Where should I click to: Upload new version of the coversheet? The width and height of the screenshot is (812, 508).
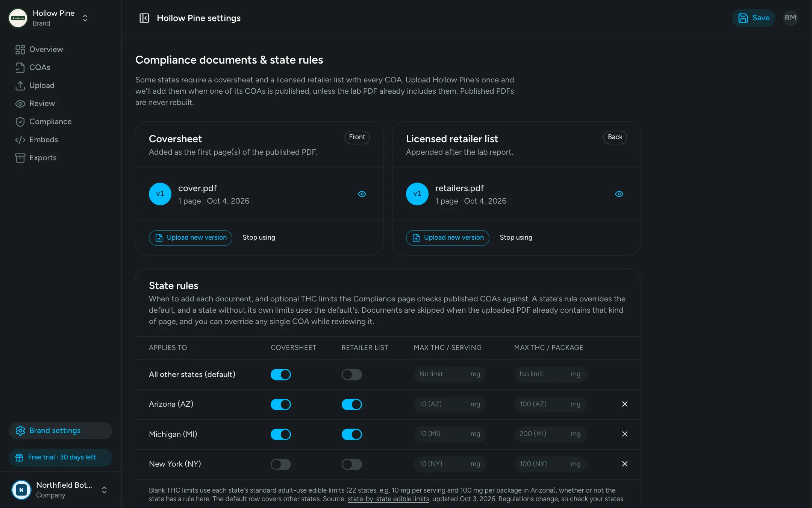pos(191,238)
